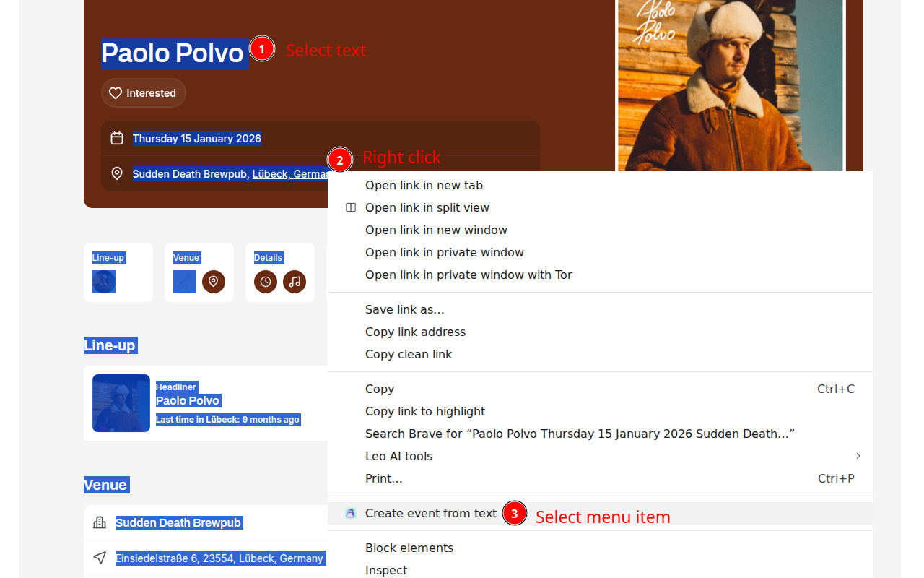
Task: Click the navigation arrow icon beside the street address
Action: [x=99, y=557]
